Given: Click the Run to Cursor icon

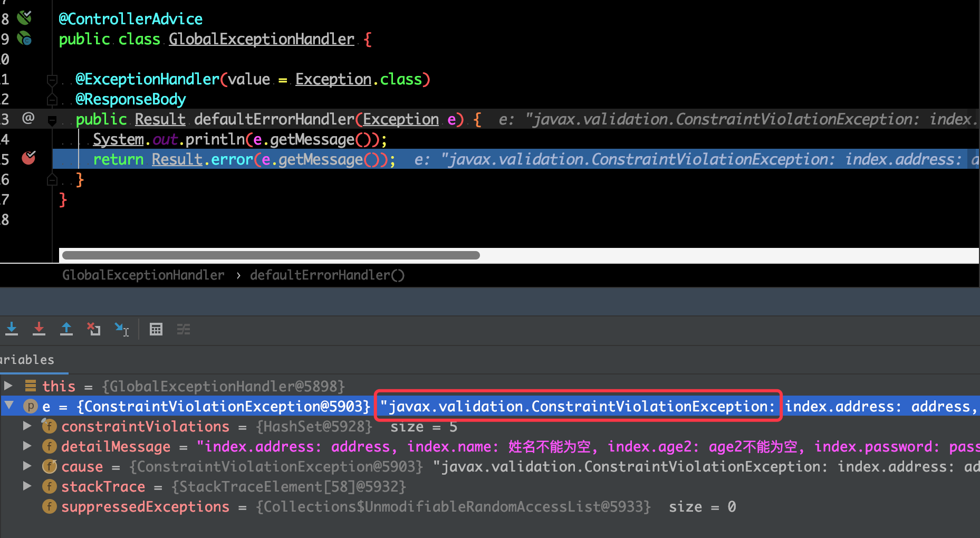Looking at the screenshot, I should (122, 329).
